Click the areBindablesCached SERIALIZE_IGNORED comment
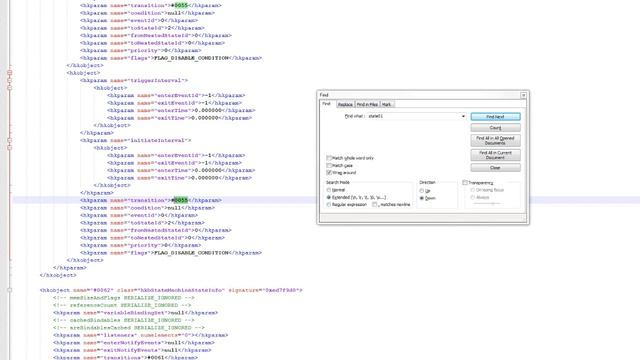The width and height of the screenshot is (640, 360). pyautogui.click(x=129, y=328)
